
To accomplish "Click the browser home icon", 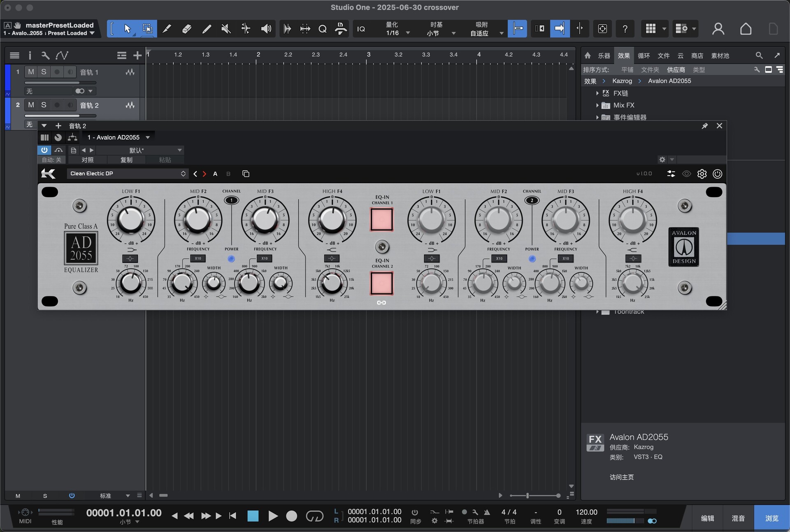I will (x=588, y=55).
